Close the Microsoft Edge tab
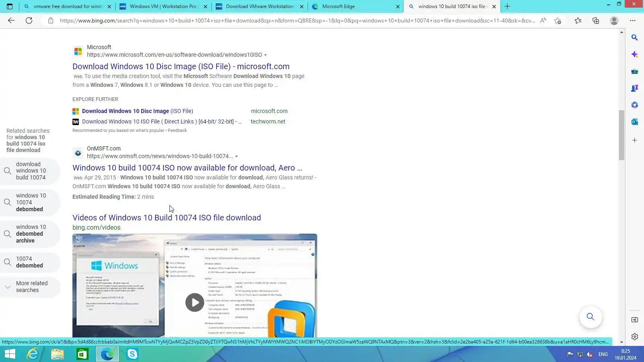 tap(398, 6)
